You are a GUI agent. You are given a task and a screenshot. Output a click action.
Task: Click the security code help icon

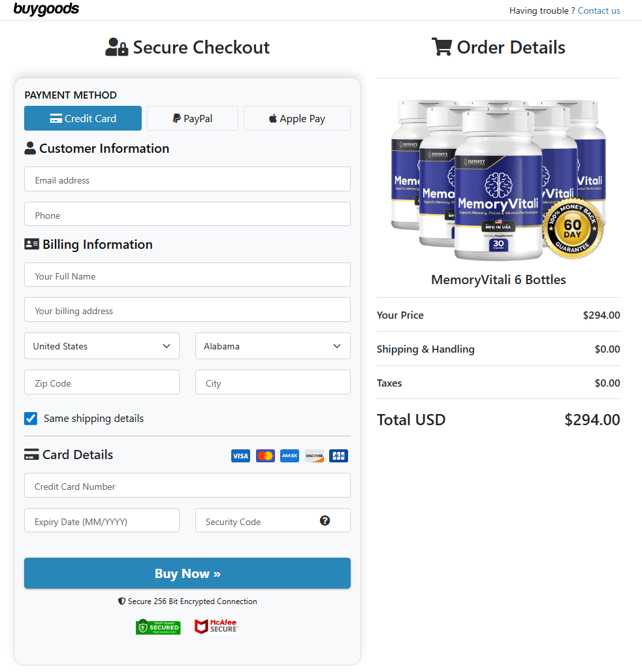(325, 520)
